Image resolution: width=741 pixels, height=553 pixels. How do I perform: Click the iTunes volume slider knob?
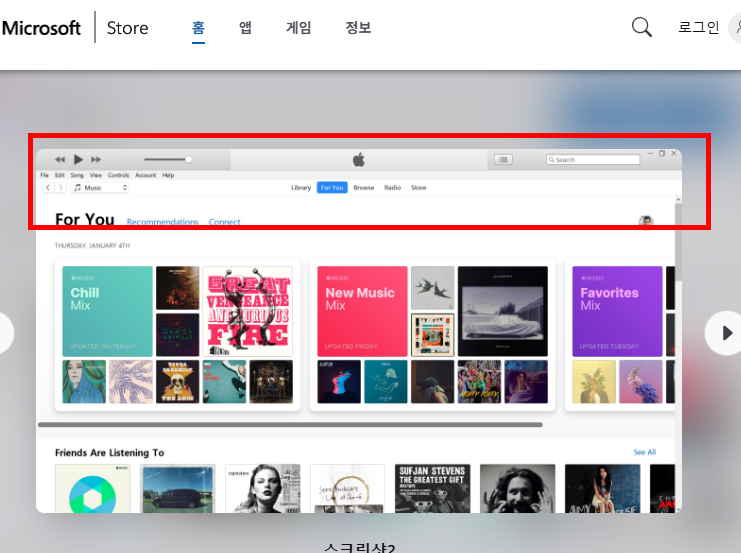coord(188,159)
